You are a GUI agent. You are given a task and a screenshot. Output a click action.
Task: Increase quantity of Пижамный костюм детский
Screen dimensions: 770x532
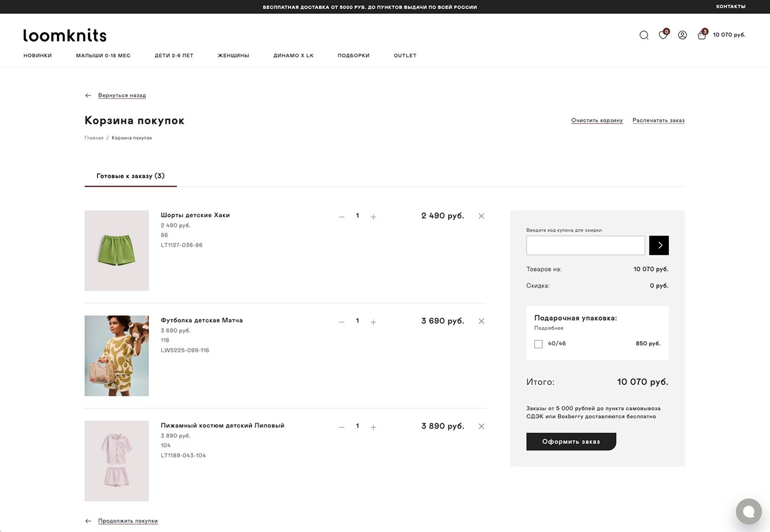[374, 427]
